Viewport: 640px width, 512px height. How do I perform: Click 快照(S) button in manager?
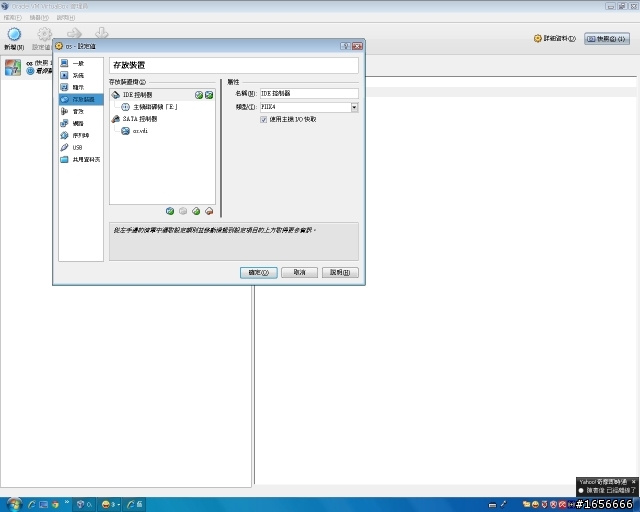tap(607, 39)
